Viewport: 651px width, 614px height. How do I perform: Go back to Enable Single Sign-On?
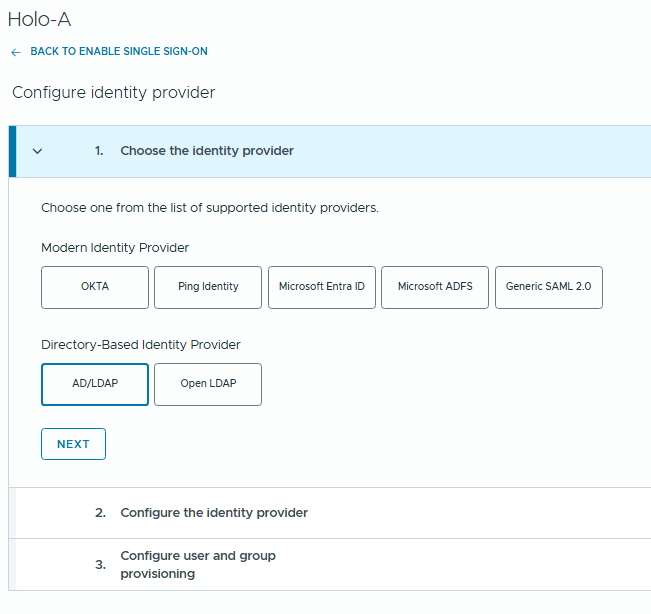pos(118,51)
